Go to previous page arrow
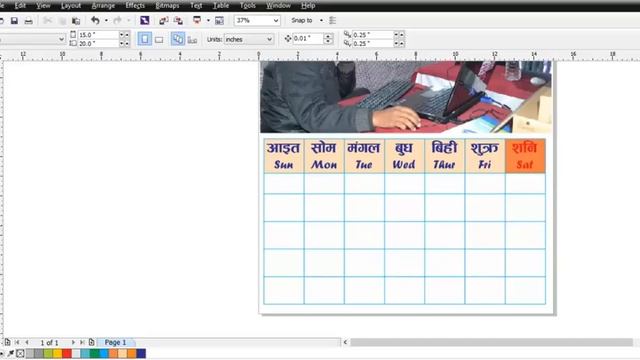 (27, 342)
